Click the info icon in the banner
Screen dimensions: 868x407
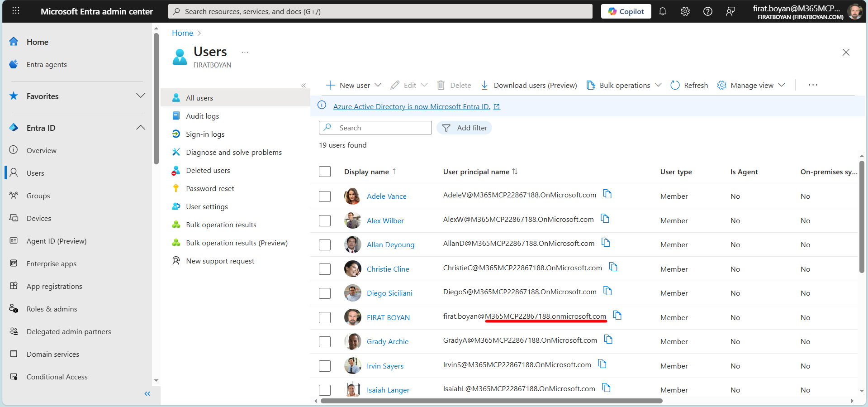pyautogui.click(x=322, y=105)
